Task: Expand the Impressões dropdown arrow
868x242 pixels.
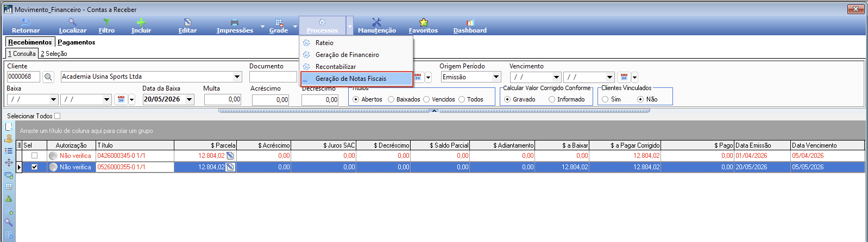Action: click(x=262, y=26)
